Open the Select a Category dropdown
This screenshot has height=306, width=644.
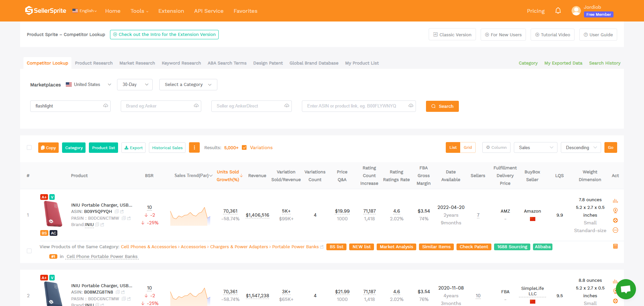188,85
